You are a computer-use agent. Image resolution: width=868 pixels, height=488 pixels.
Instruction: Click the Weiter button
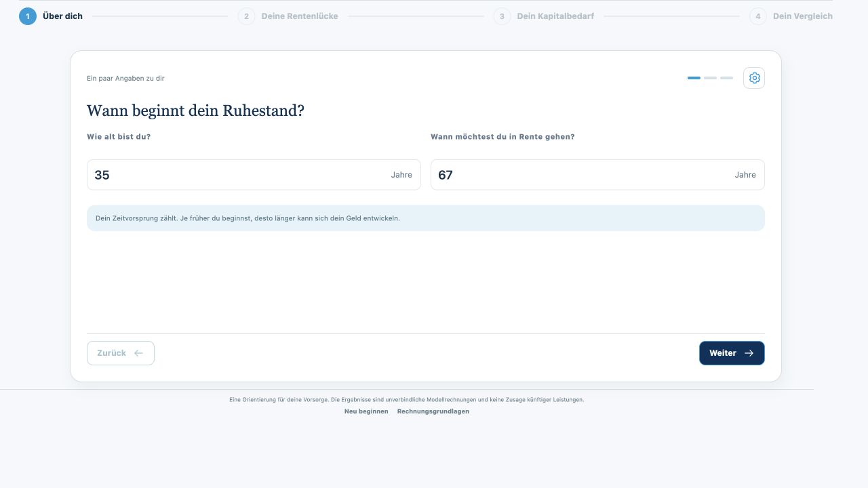click(732, 353)
